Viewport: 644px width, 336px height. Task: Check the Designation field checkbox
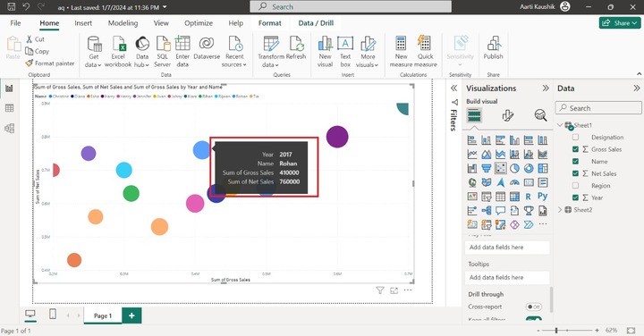[x=575, y=137]
